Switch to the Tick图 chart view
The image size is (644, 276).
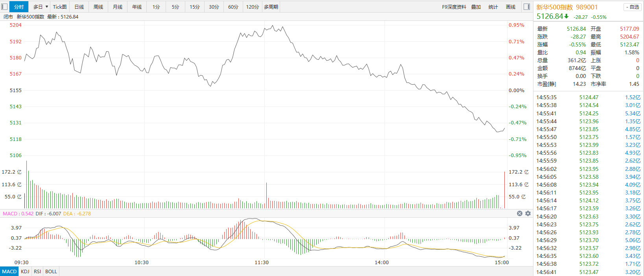[x=60, y=7]
